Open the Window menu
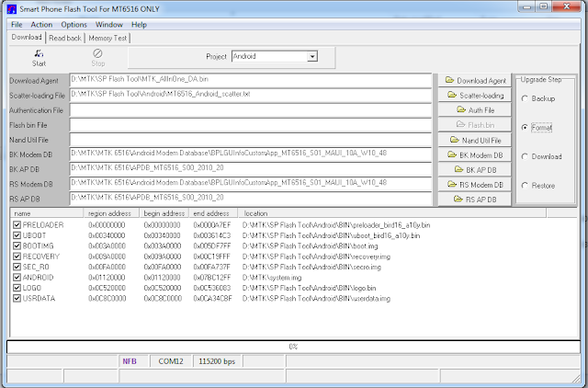 109,25
